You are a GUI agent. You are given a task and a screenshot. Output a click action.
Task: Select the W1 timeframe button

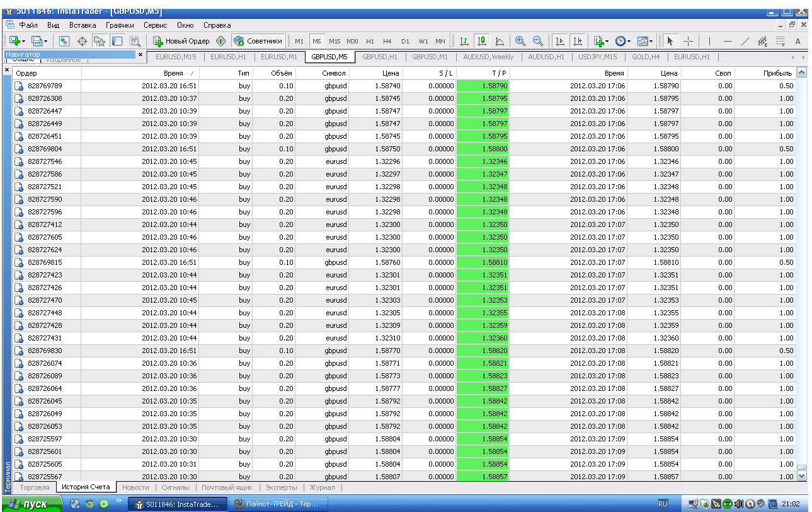tap(423, 41)
